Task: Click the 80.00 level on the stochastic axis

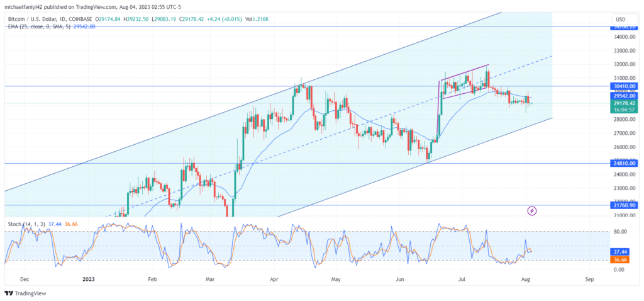Action: click(x=621, y=232)
